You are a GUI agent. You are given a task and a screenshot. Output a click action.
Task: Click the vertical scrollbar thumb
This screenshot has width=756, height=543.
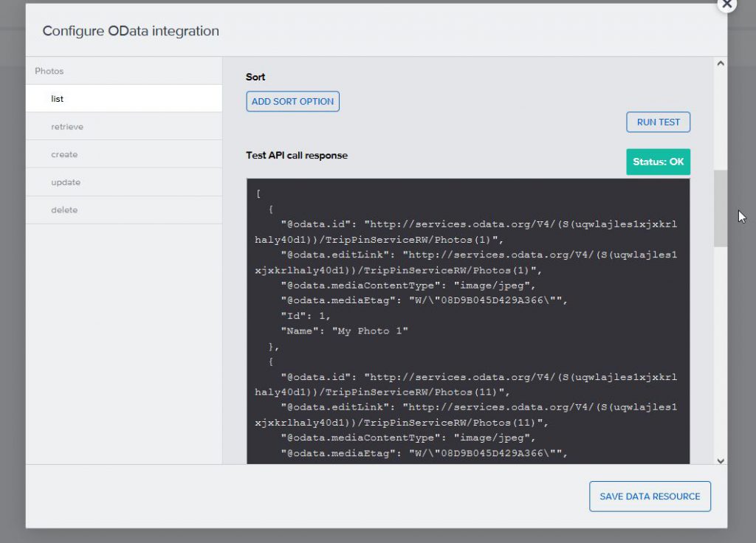[x=721, y=208]
